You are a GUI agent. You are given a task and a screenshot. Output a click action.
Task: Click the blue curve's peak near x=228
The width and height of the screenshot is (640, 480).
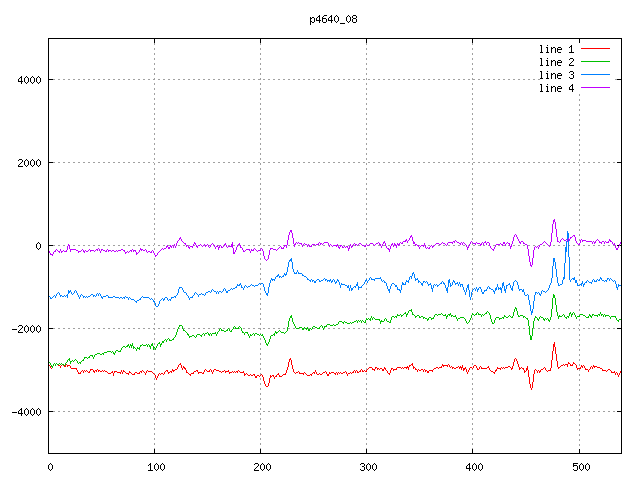[291, 260]
